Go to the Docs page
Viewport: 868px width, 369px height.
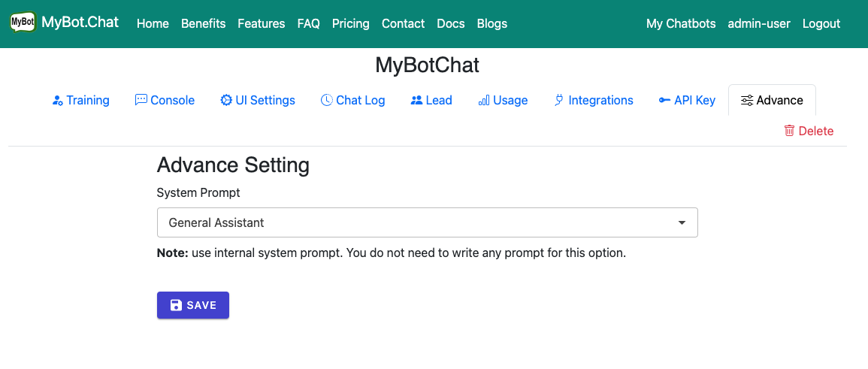click(450, 23)
